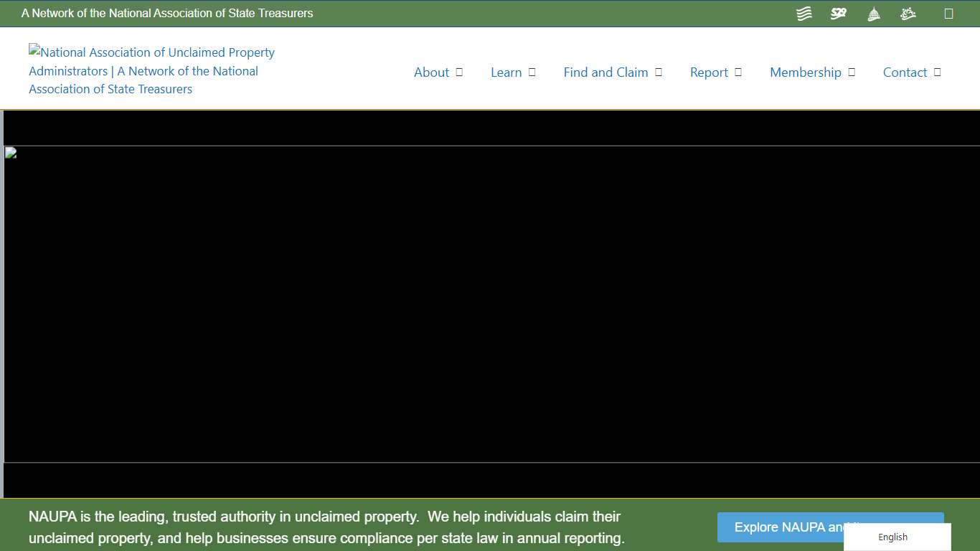Expand the Membership dropdown arrow
The height and width of the screenshot is (551, 980).
click(852, 72)
